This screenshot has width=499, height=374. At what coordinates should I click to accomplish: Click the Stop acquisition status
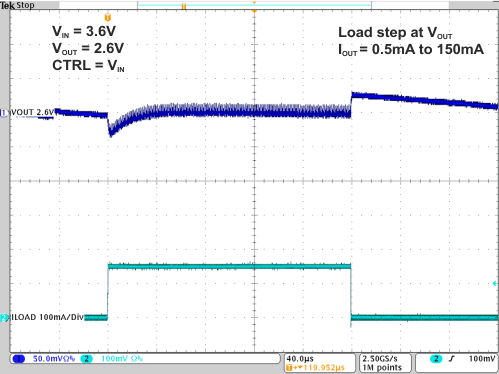25,5
